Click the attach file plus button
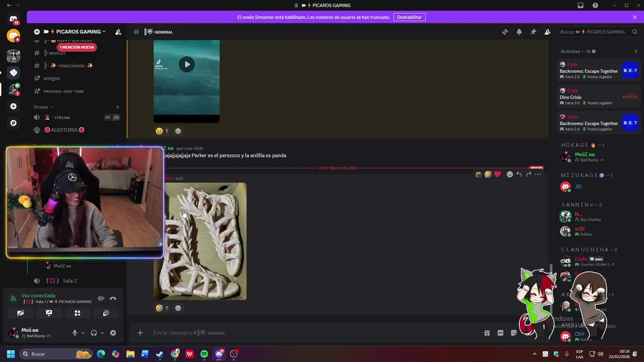Screen dimensions: 644x362 click(140, 333)
